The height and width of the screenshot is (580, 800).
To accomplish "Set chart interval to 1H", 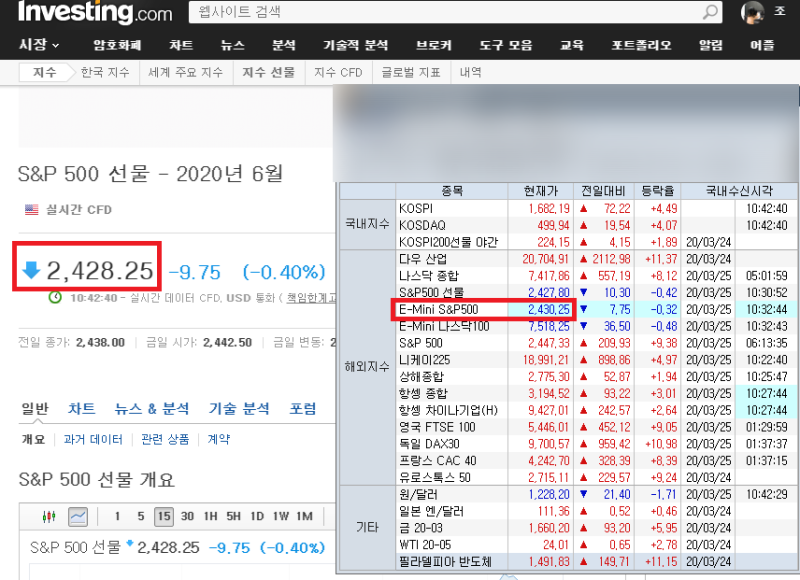I will point(211,516).
